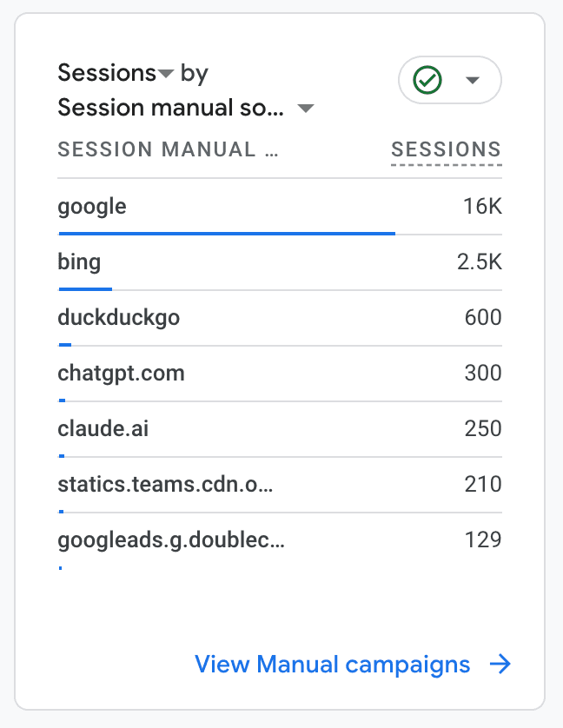This screenshot has height=728, width=563.
Task: Click the 2.5K sessions value for bing
Action: [x=479, y=262]
